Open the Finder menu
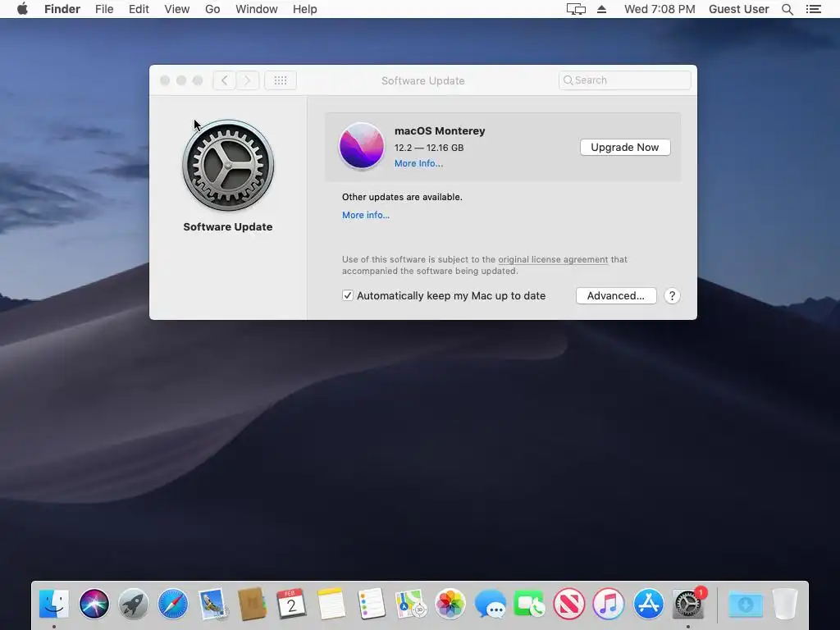This screenshot has height=630, width=840. tap(62, 9)
